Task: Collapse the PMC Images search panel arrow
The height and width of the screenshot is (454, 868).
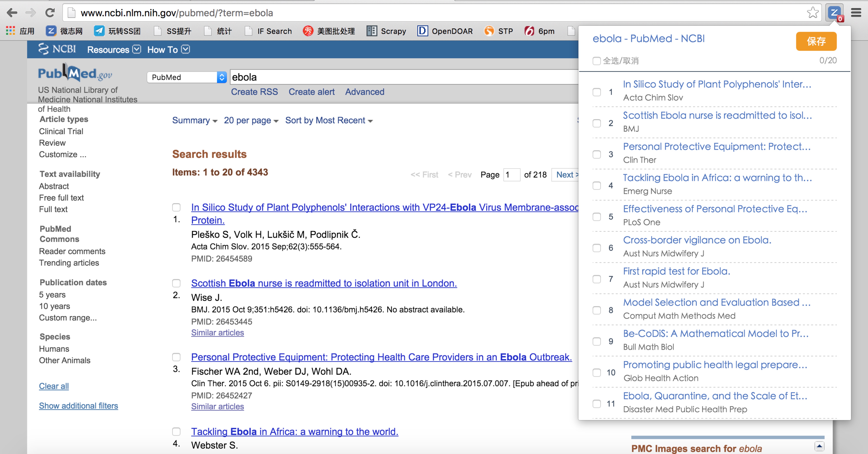Action: click(x=819, y=446)
